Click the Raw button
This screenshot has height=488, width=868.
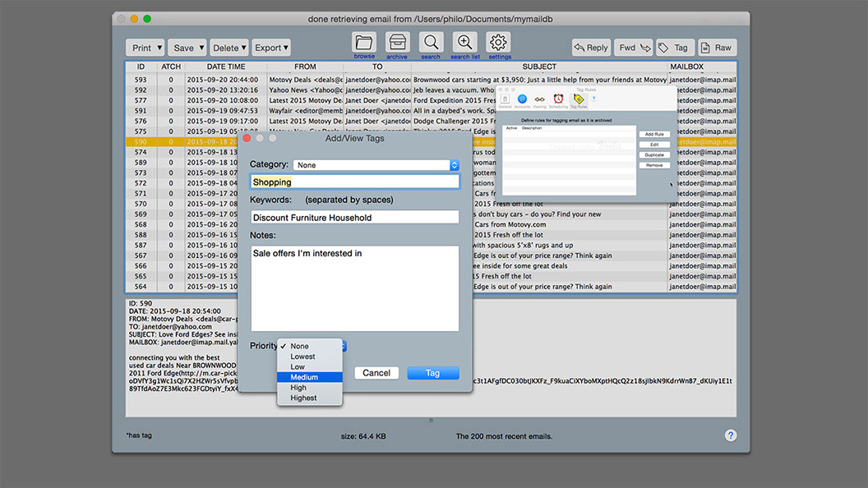pos(718,48)
